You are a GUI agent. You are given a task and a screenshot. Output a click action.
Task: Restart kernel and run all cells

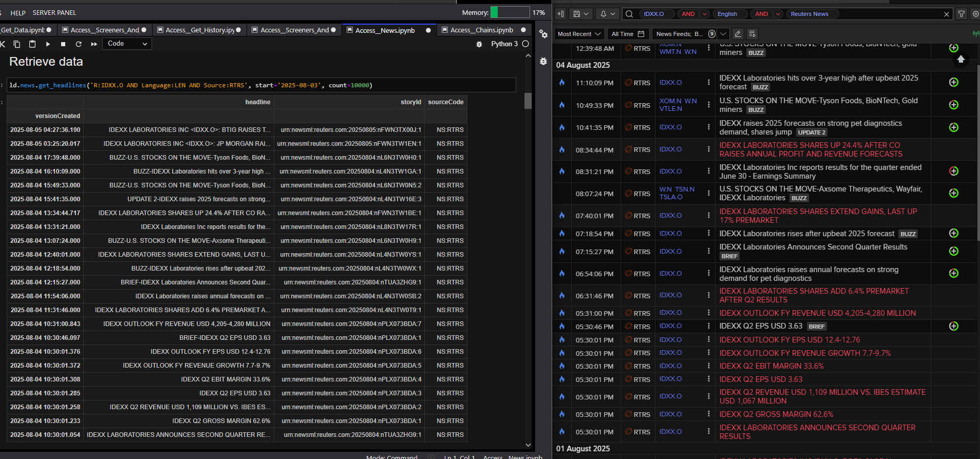click(94, 44)
